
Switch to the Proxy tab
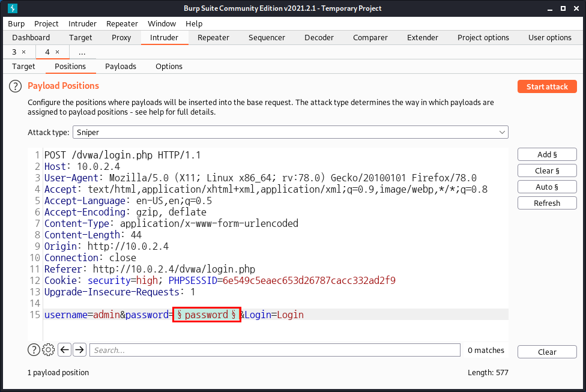pos(121,37)
